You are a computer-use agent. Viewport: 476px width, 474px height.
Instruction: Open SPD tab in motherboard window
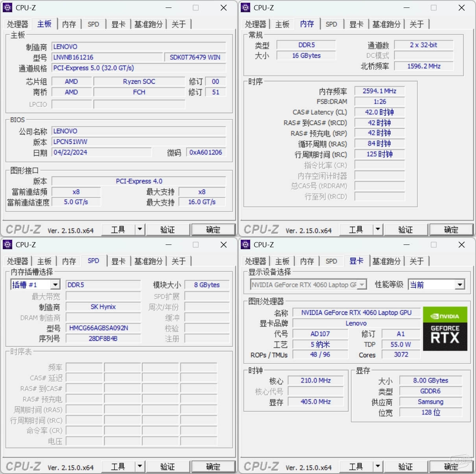(93, 24)
